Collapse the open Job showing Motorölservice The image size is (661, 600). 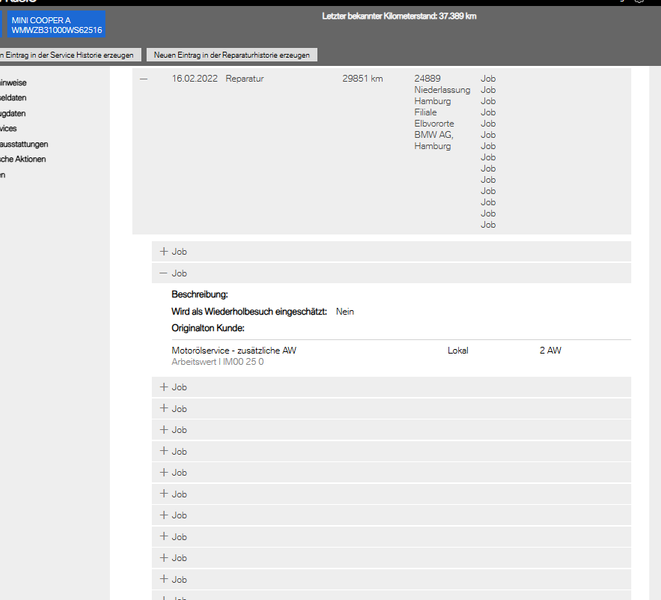(x=164, y=273)
